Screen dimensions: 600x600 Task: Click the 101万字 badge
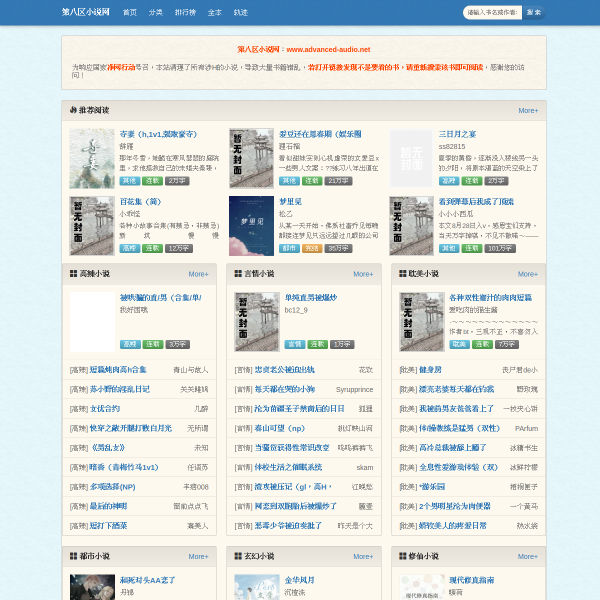pos(500,248)
